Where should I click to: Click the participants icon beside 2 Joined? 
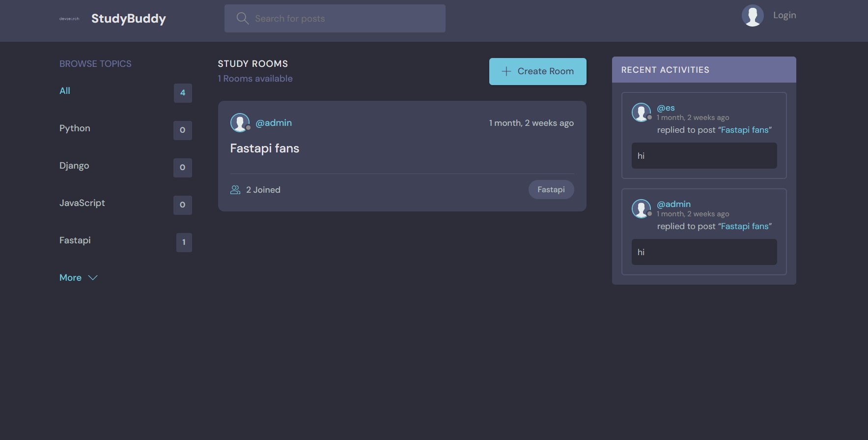pyautogui.click(x=235, y=190)
